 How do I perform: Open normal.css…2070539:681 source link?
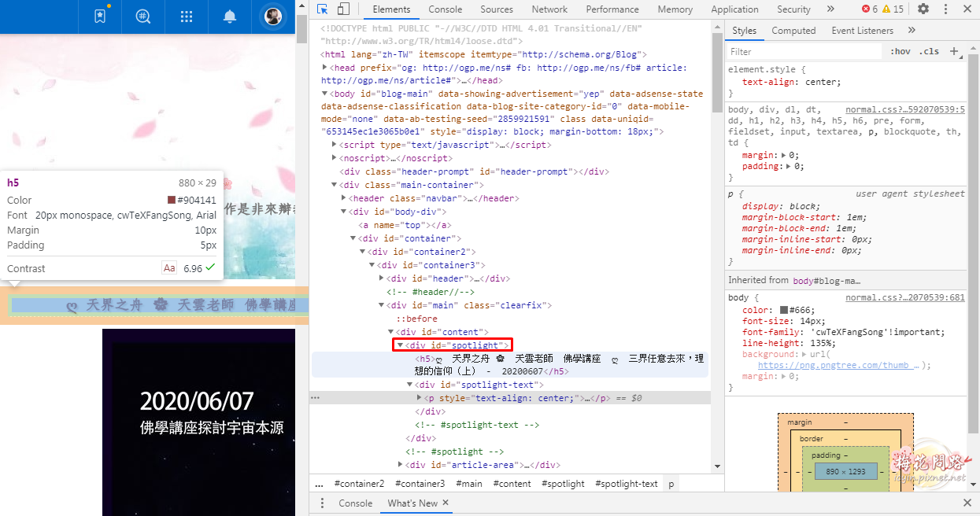click(905, 298)
